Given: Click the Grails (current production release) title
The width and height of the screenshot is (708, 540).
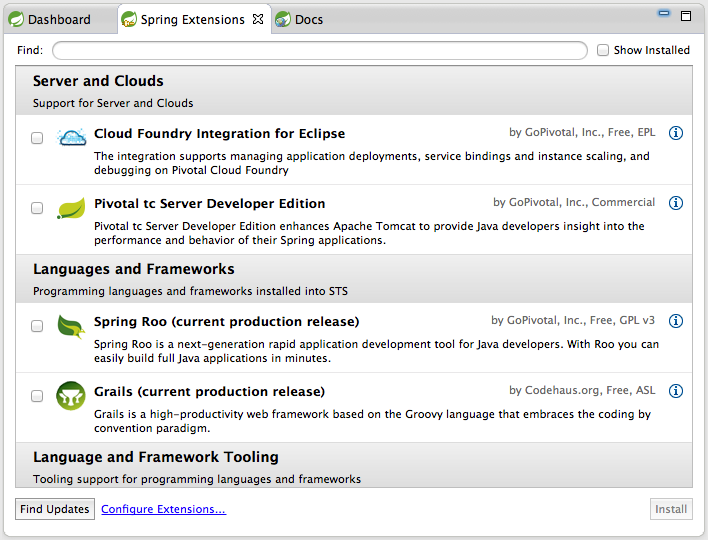Looking at the screenshot, I should (210, 391).
